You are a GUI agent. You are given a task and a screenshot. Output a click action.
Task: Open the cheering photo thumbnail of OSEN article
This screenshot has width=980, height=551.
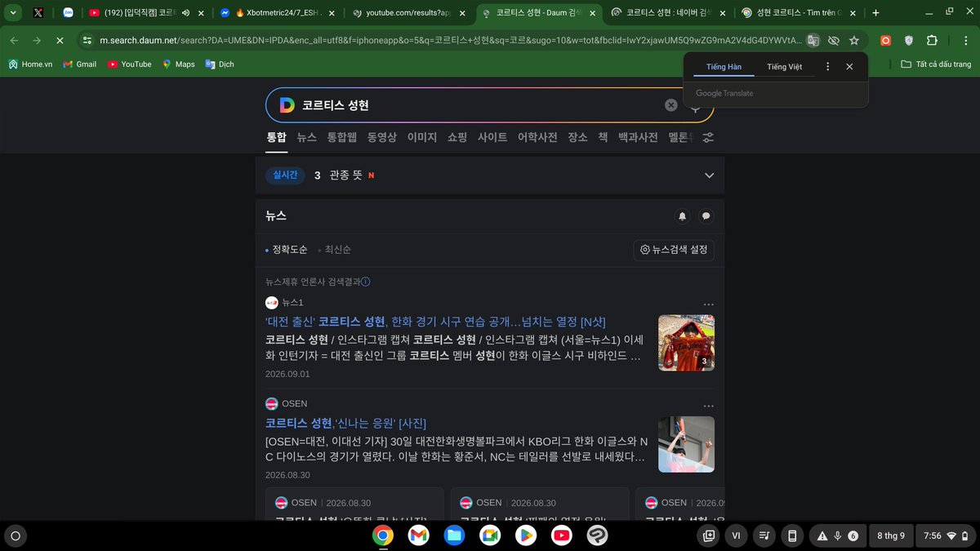(x=686, y=444)
